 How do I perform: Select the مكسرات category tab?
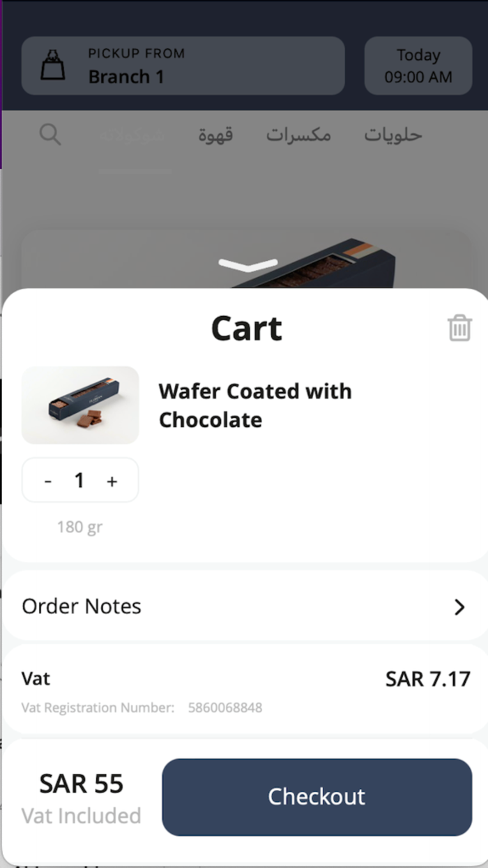point(298,135)
